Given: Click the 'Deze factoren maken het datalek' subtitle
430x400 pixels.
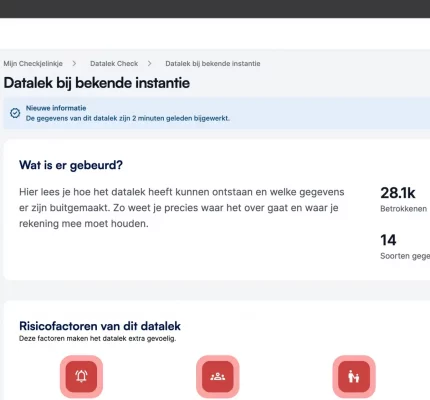Looking at the screenshot, I should [97, 338].
